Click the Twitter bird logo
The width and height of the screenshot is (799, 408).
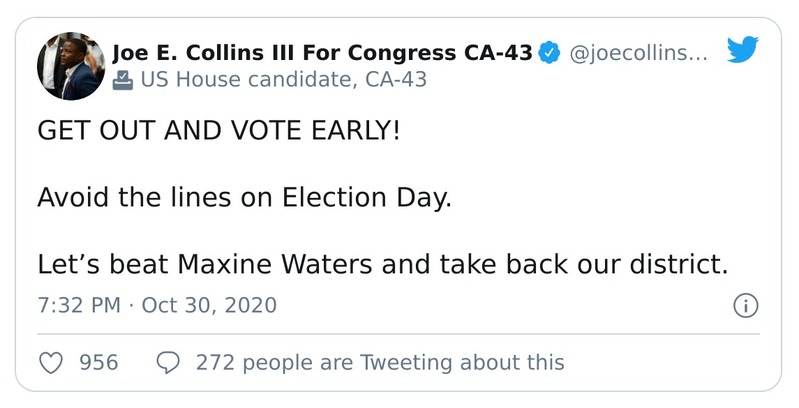[x=742, y=50]
